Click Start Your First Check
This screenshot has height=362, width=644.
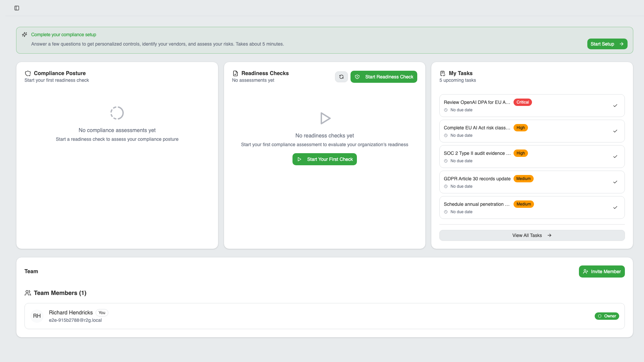[x=324, y=159]
